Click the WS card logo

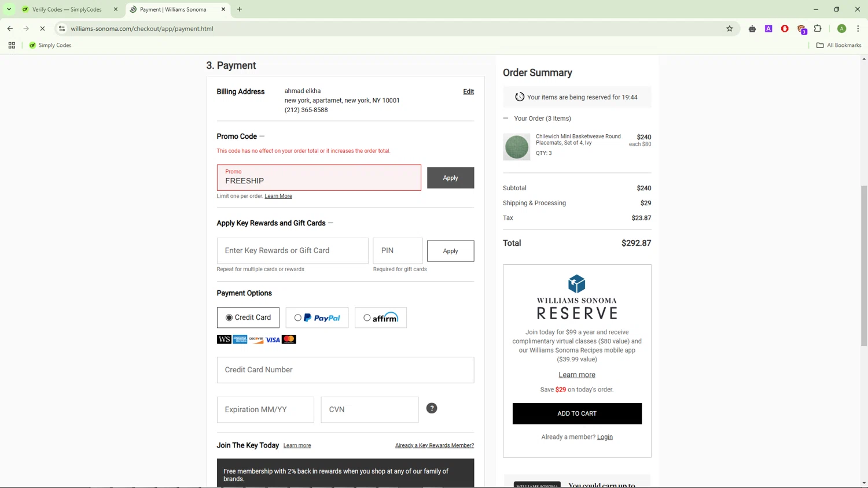pyautogui.click(x=224, y=339)
